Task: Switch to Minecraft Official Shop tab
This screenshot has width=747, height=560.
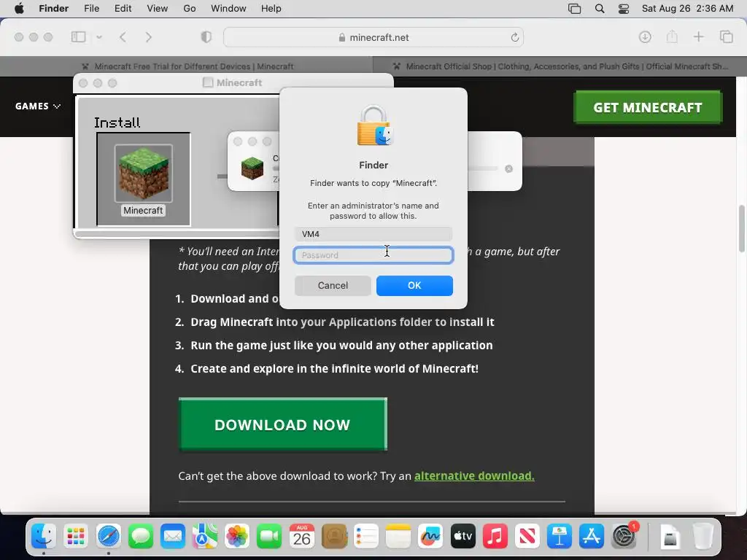Action: (560, 66)
